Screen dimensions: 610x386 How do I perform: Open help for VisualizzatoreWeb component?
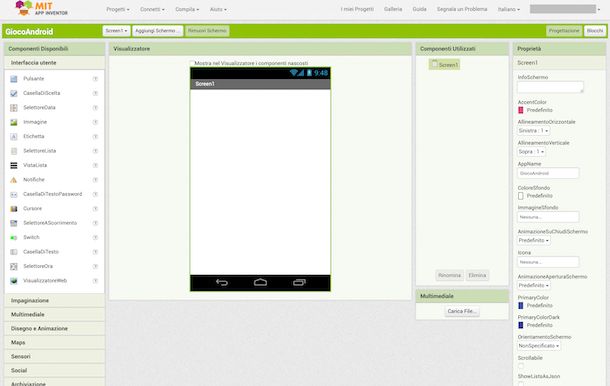(x=95, y=281)
